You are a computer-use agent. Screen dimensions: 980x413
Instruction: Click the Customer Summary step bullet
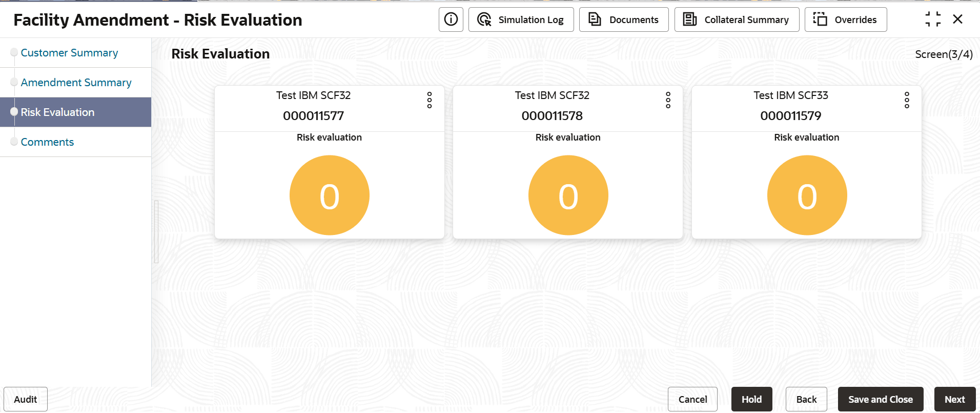(14, 52)
